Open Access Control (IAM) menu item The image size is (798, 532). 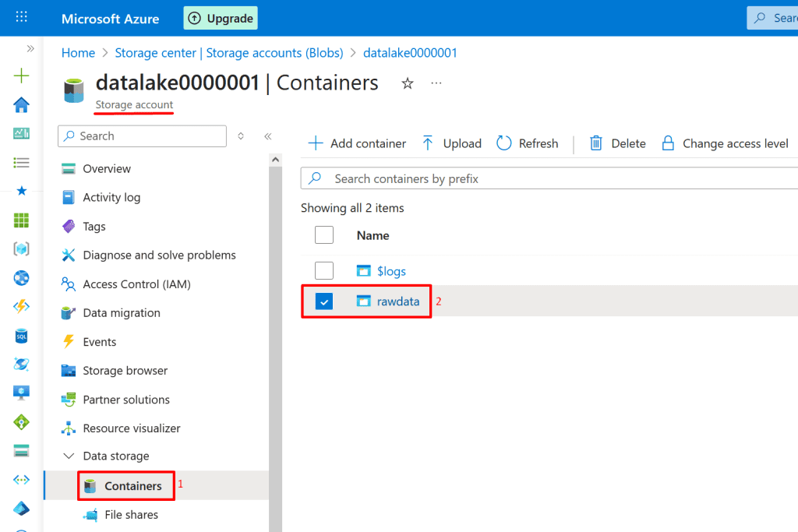(x=136, y=284)
